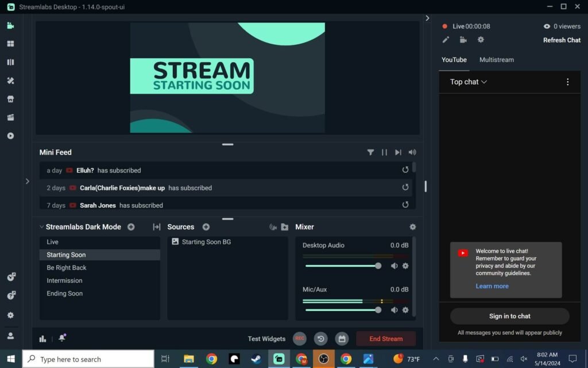Mute Desktop Audio
This screenshot has height=368, width=588.
pos(394,266)
